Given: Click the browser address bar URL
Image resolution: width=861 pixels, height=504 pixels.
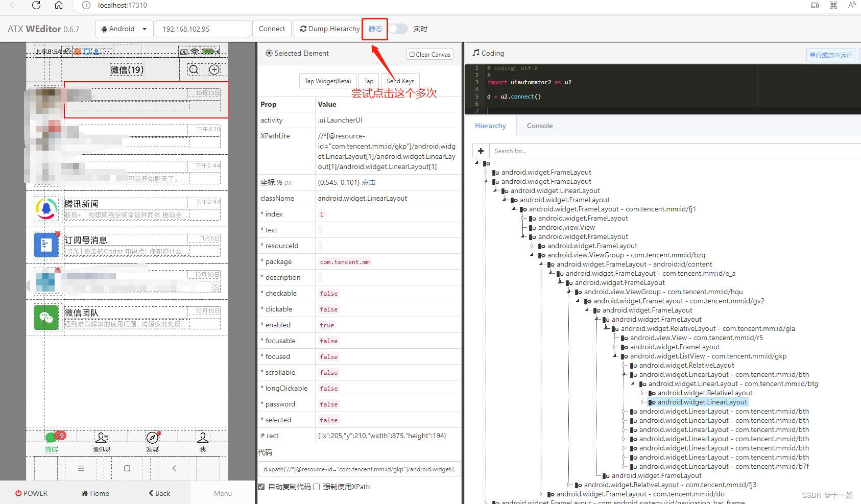Looking at the screenshot, I should (123, 5).
